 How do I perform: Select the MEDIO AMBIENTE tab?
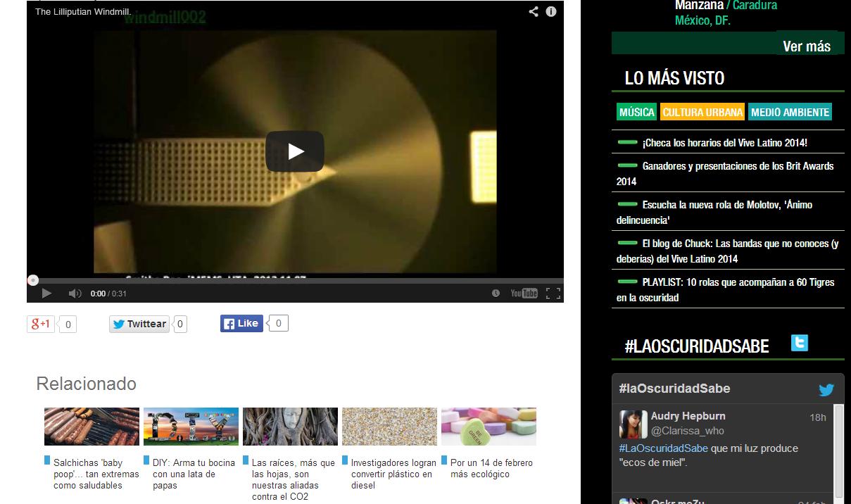click(790, 112)
